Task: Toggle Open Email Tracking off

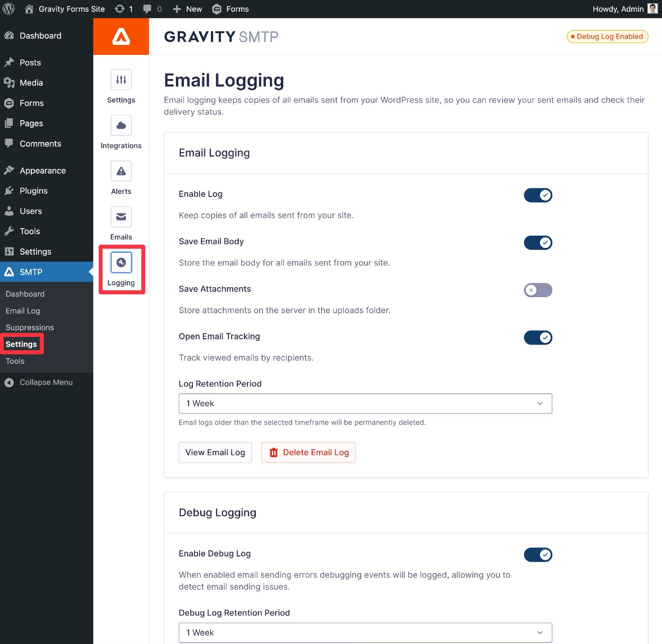Action: pos(538,337)
